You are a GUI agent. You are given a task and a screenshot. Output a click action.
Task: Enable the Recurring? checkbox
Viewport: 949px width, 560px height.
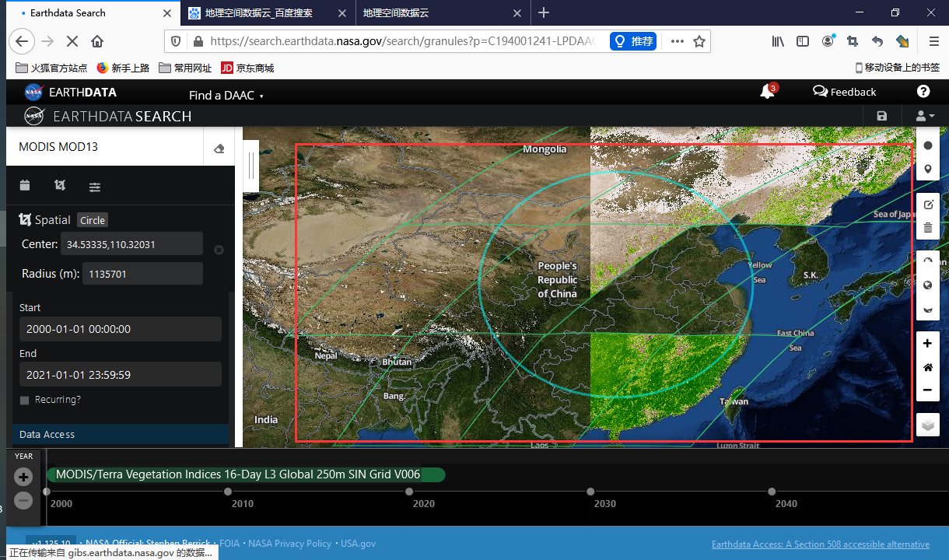26,399
